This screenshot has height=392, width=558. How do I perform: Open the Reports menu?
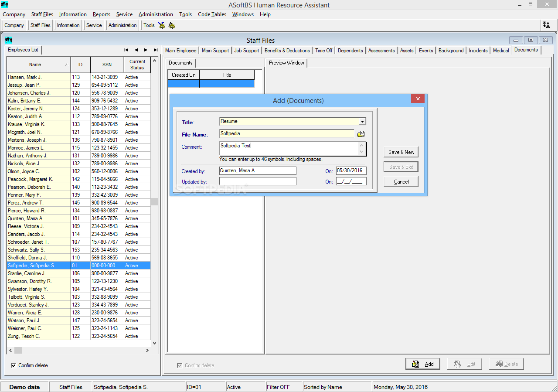tap(102, 14)
